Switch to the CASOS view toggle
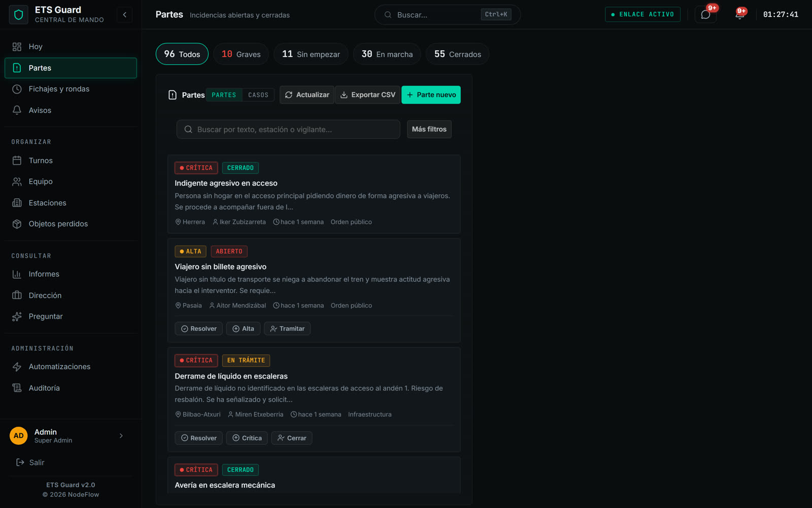 (x=258, y=95)
